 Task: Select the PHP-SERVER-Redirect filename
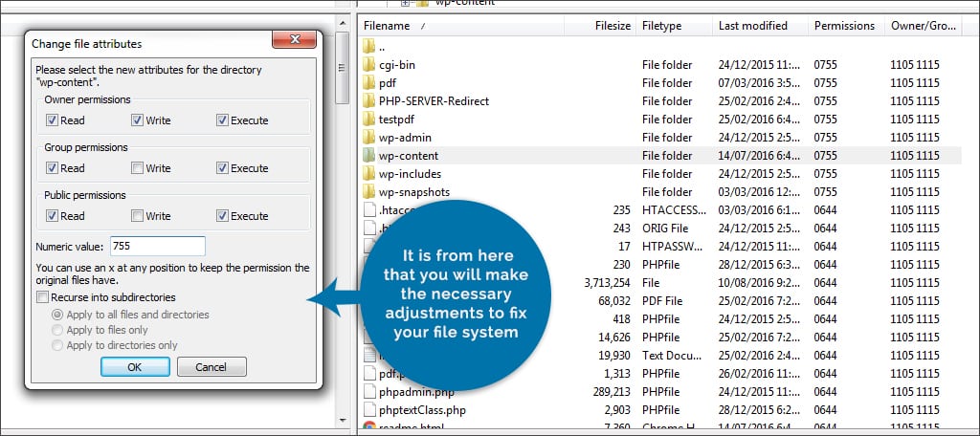coord(434,100)
